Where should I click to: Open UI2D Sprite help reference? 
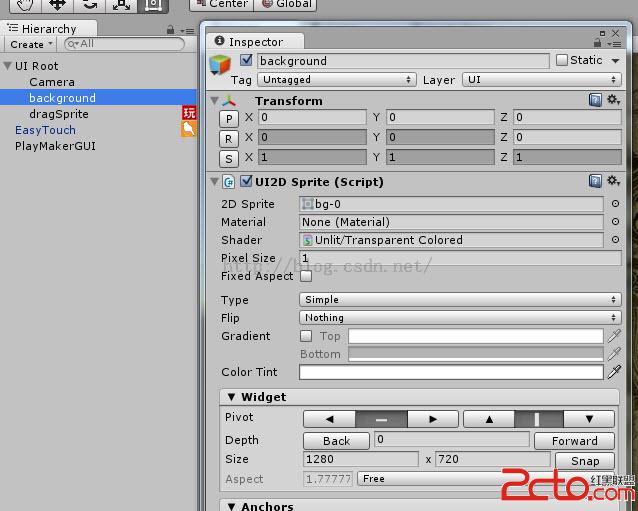coord(595,181)
